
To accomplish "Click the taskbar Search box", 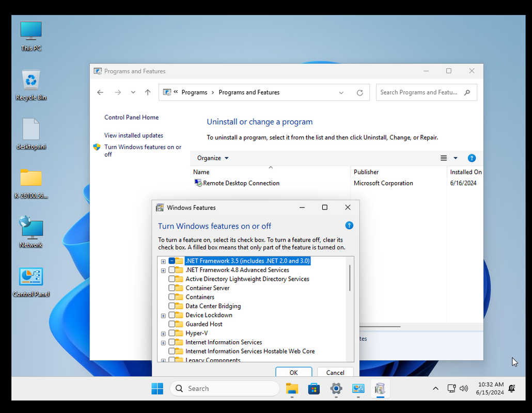I will coord(225,389).
